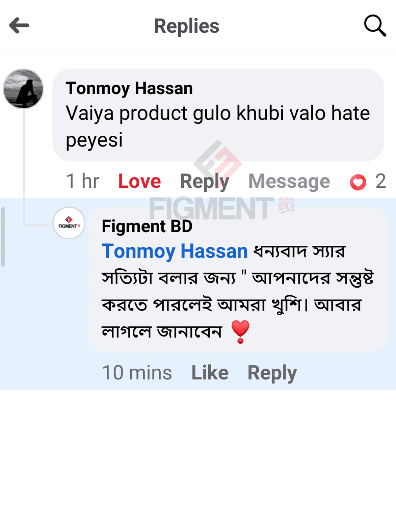The height and width of the screenshot is (532, 396).
Task: Open Tonmoy Hassan's name above the comment
Action: (x=129, y=88)
